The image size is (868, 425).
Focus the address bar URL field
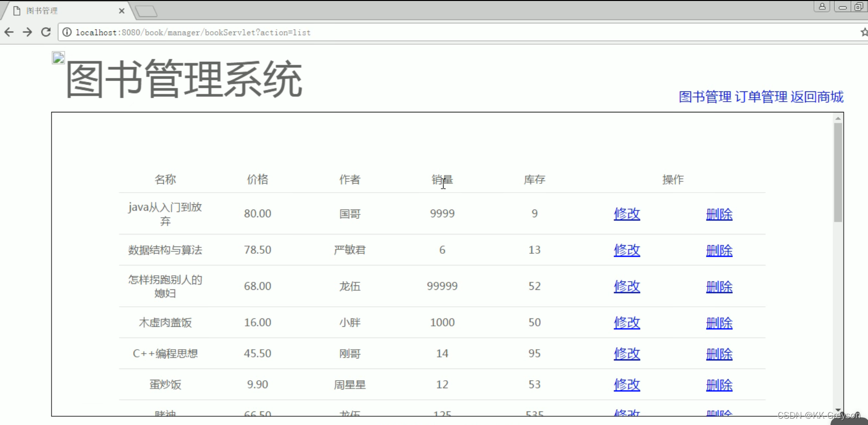(x=457, y=32)
